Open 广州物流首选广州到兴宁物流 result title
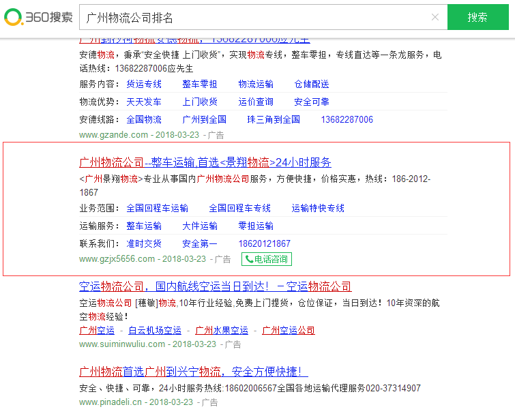 pyautogui.click(x=194, y=372)
